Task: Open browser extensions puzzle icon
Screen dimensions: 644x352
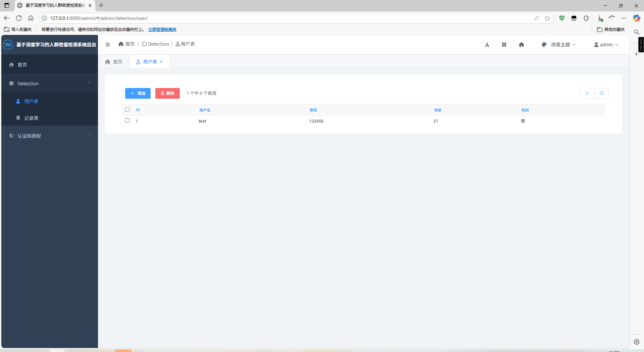Action: click(586, 18)
